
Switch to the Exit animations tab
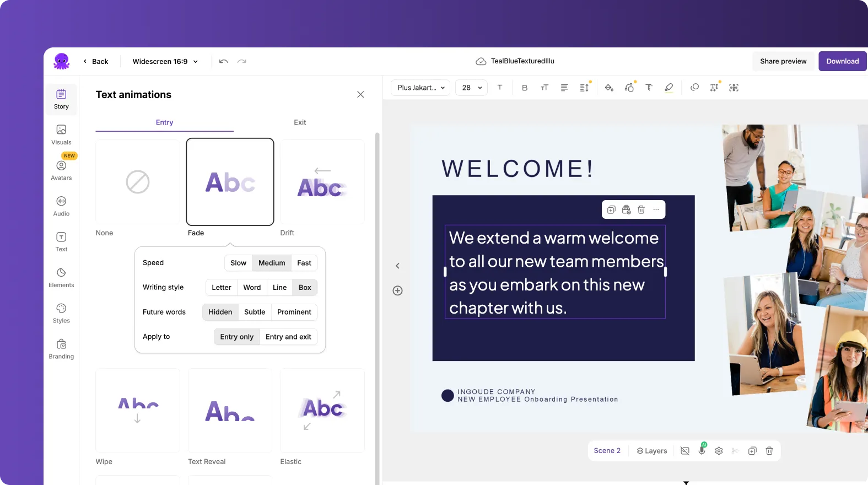(300, 122)
